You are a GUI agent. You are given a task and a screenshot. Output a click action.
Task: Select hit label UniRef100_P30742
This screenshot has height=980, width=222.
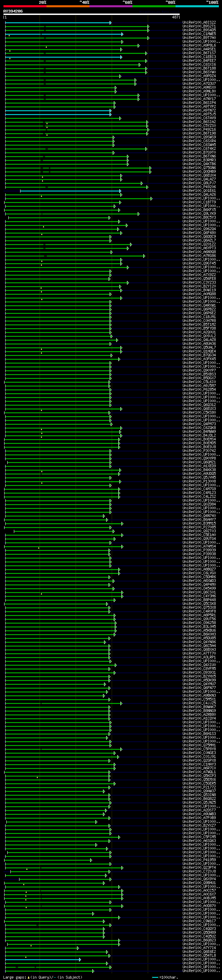click(199, 451)
